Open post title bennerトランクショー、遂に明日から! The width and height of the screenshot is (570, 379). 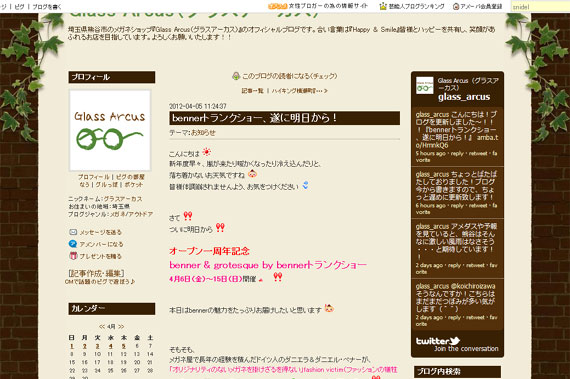[x=254, y=118]
